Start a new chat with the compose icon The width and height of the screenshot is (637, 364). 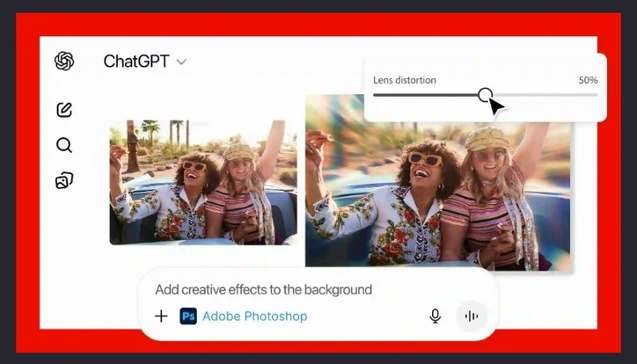point(64,110)
